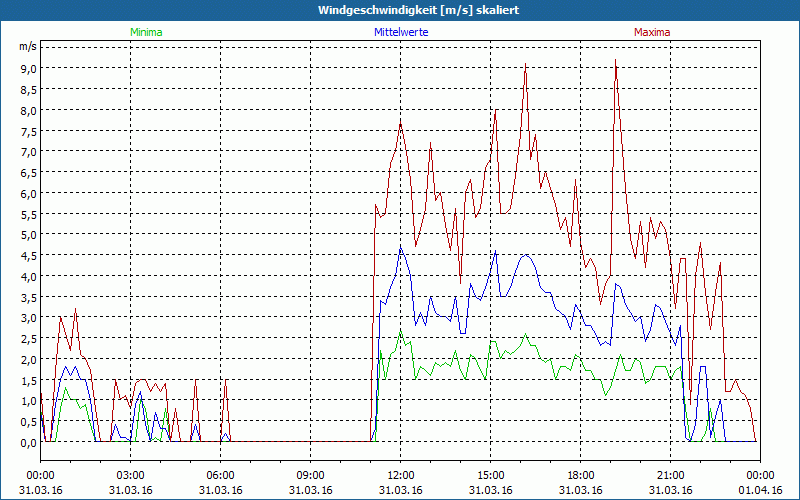Click the 01.04.16 date label

pyautogui.click(x=760, y=490)
